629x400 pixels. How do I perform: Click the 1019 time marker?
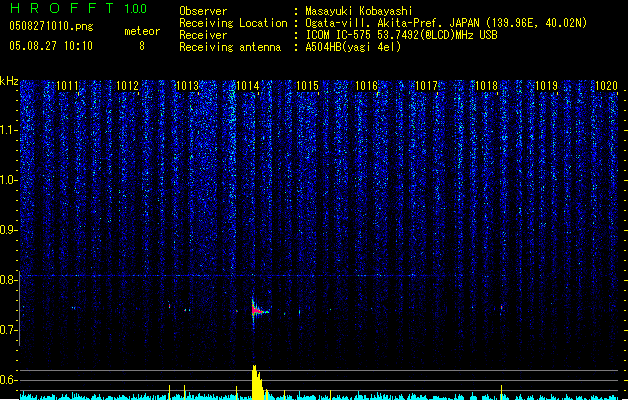point(546,86)
